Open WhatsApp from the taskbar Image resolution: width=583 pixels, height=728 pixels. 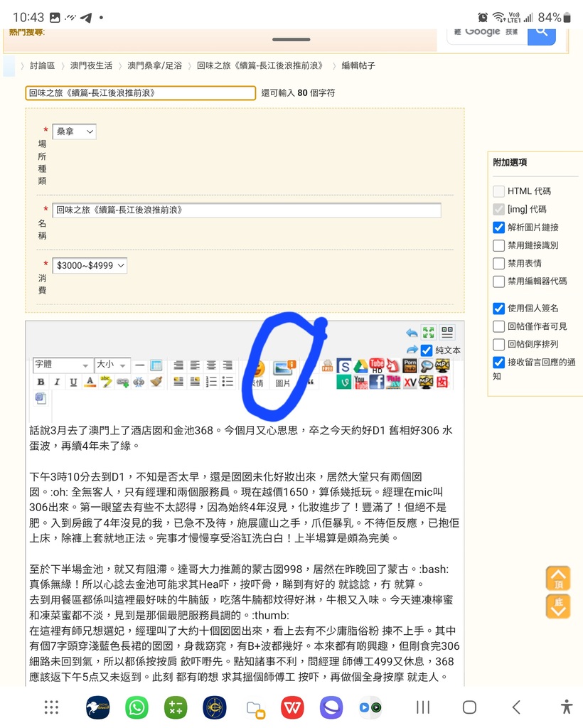pyautogui.click(x=137, y=707)
